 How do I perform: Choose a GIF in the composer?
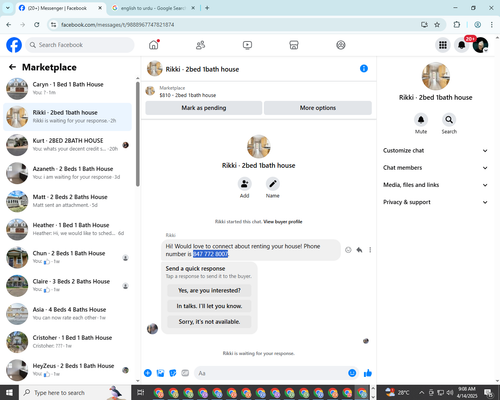coord(185,373)
